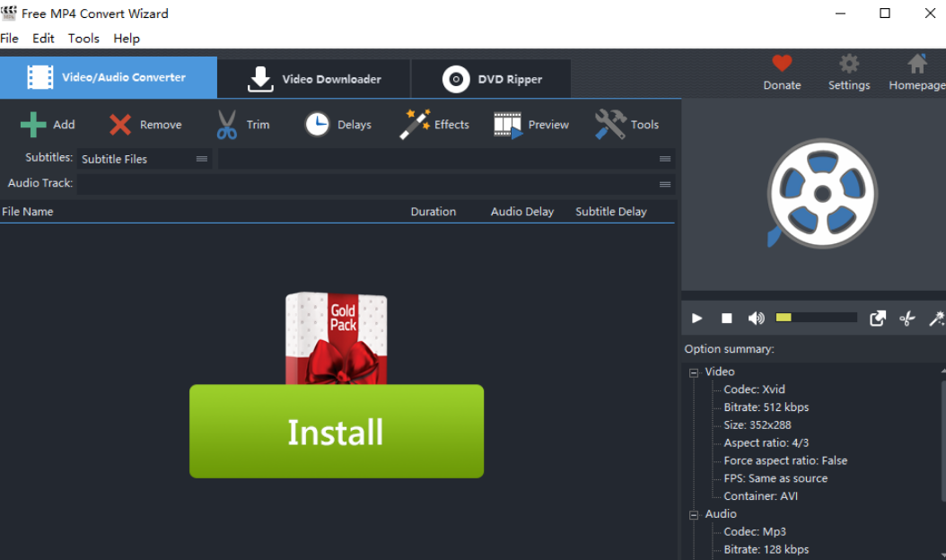Select 'Aspect ratio: 4/3' tree row
Image resolution: width=946 pixels, height=560 pixels.
tap(766, 443)
